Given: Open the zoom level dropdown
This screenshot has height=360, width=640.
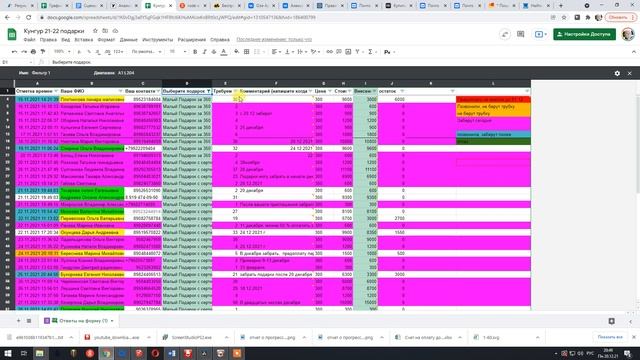Looking at the screenshot, I should 62,52.
